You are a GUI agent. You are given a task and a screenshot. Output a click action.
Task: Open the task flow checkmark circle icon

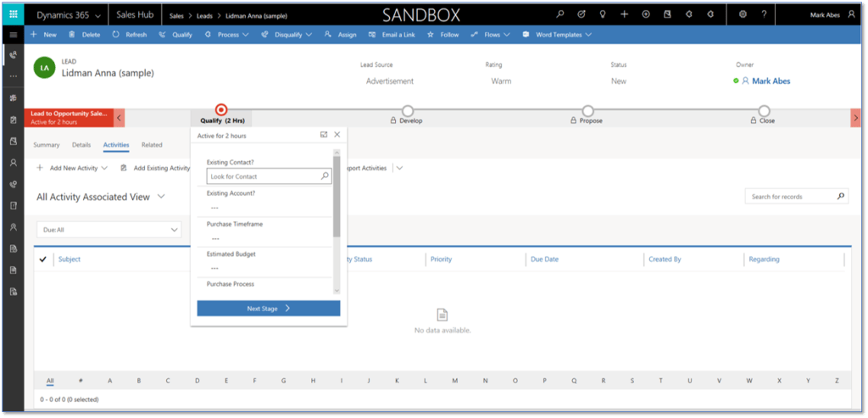pos(581,14)
